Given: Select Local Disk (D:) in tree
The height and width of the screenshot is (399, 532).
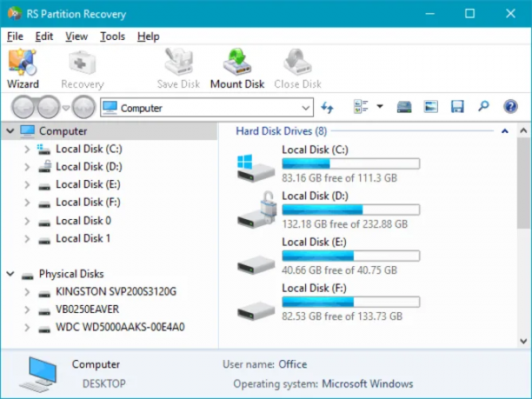Looking at the screenshot, I should click(x=89, y=167).
